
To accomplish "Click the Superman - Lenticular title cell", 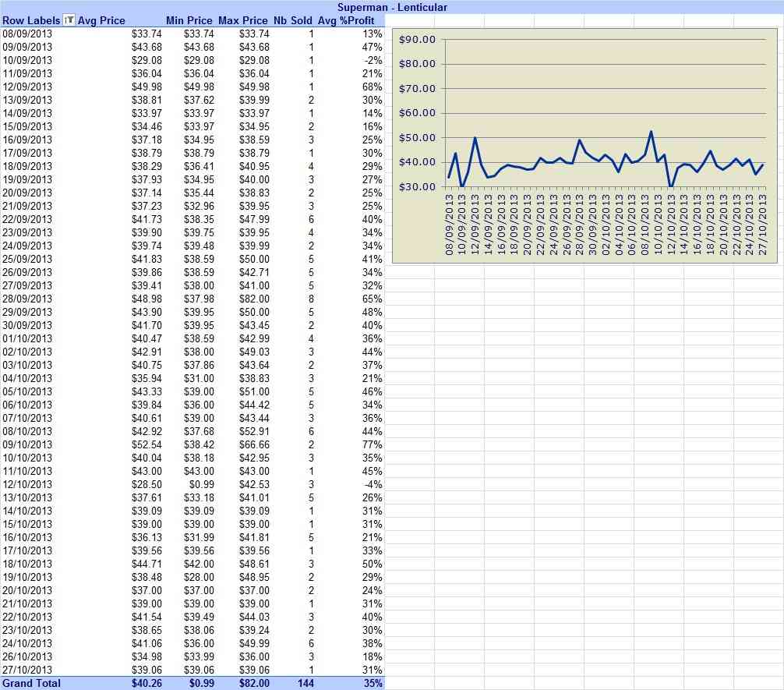I will point(392,7).
